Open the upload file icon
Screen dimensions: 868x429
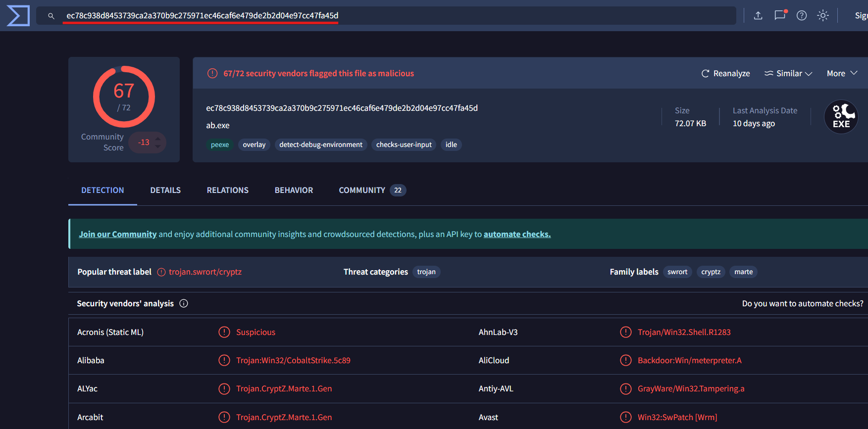click(758, 15)
